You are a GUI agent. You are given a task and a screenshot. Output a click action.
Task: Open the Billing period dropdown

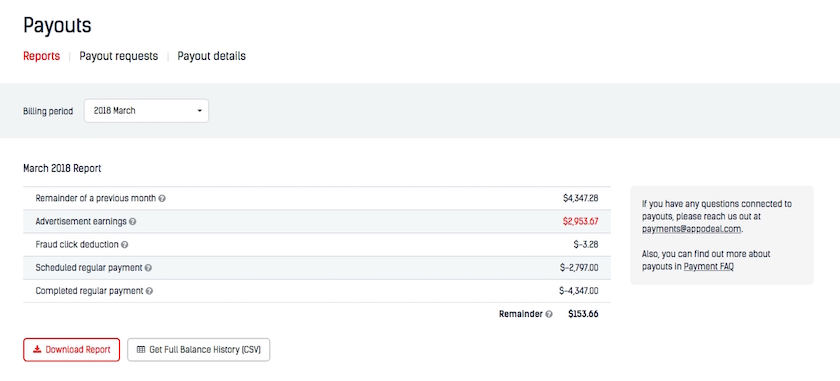[x=146, y=111]
